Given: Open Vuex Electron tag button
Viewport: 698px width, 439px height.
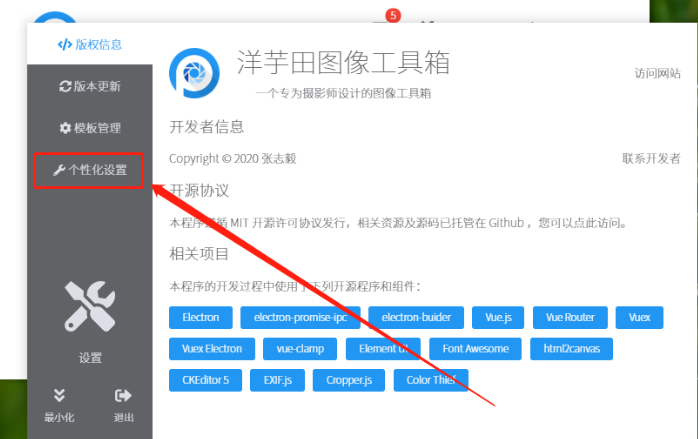Looking at the screenshot, I should coord(212,349).
